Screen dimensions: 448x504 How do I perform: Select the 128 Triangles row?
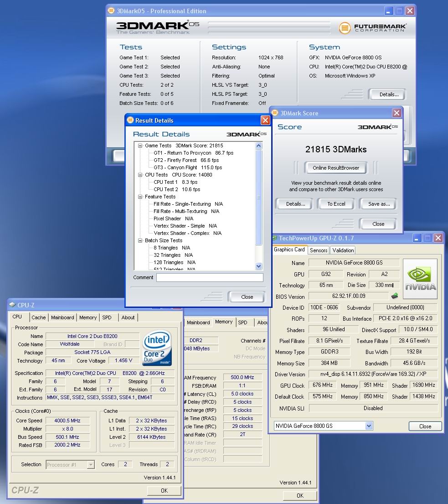175,262
